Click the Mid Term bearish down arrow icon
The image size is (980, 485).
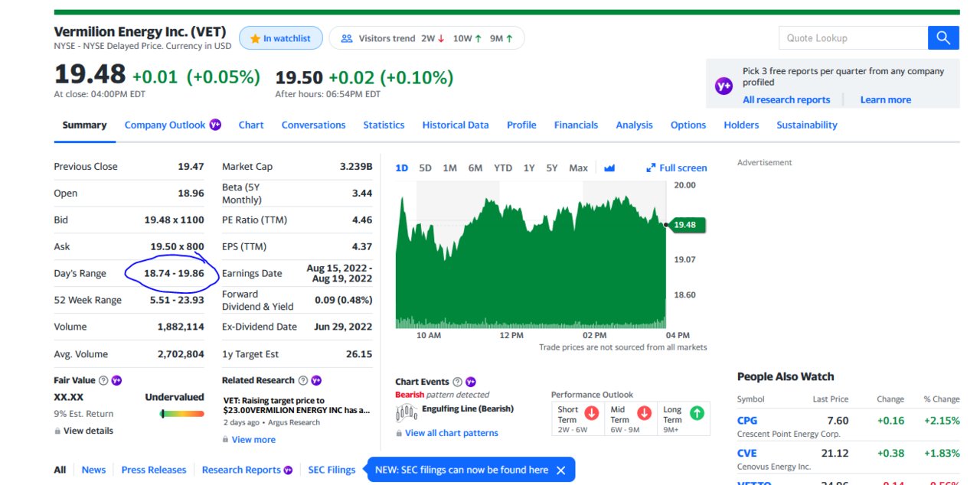644,413
